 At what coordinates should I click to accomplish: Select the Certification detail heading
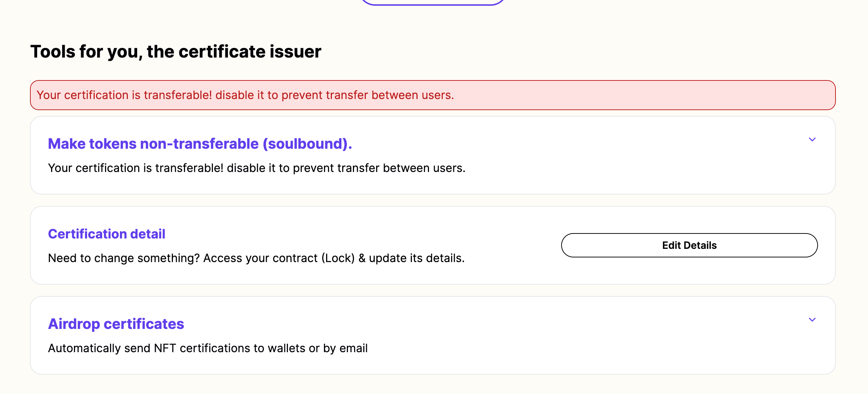[x=107, y=234]
